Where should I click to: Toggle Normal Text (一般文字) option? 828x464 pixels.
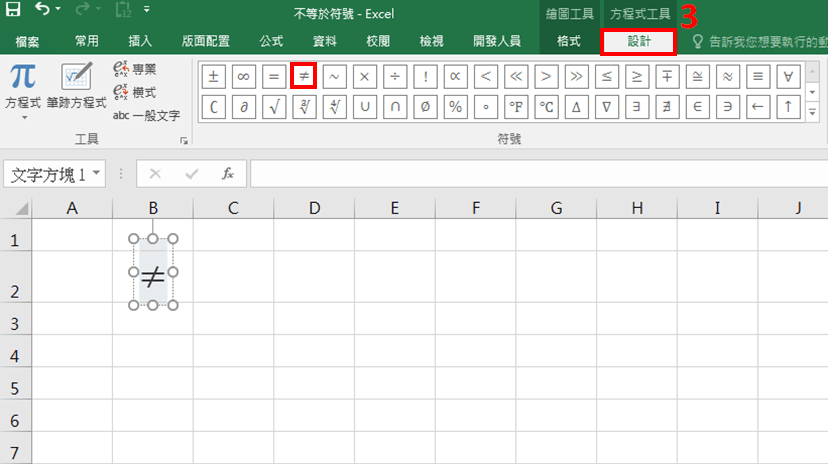coord(146,115)
